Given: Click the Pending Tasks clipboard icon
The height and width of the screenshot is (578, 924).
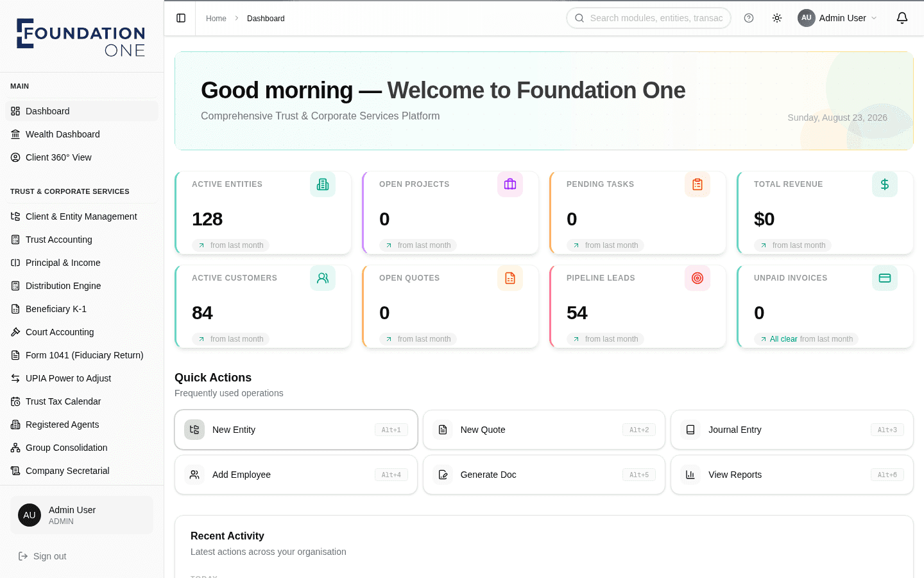Looking at the screenshot, I should 697,184.
